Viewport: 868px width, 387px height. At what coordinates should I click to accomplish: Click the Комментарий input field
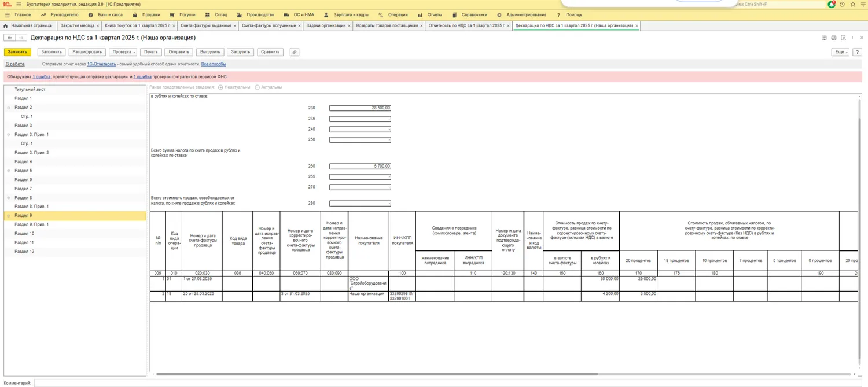(449, 383)
